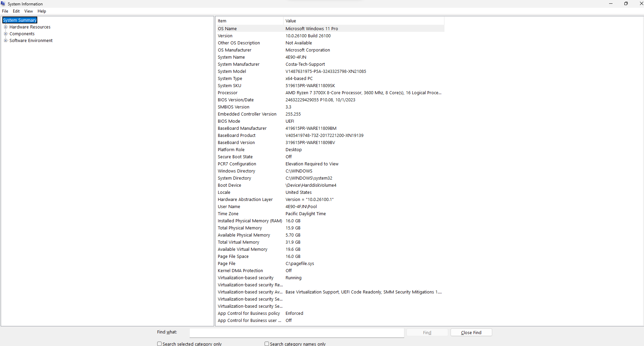Select the App Control for Business policy row
The height and width of the screenshot is (346, 644).
pos(330,313)
